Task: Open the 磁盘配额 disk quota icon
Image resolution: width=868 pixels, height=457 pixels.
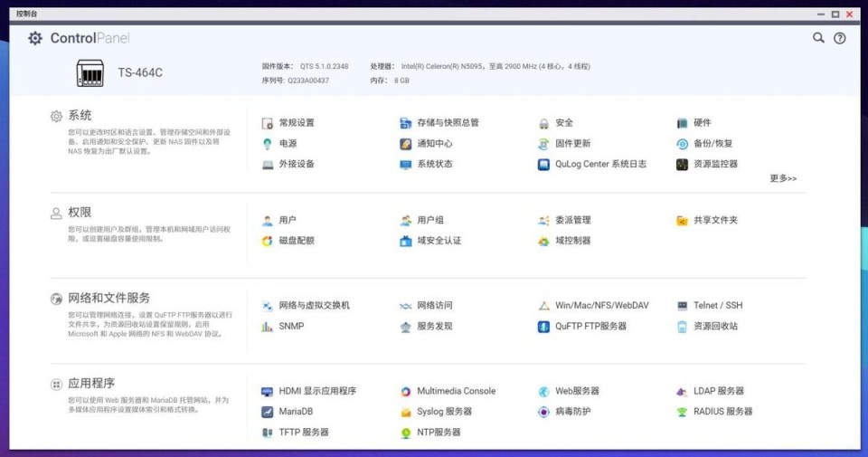Action: 268,241
